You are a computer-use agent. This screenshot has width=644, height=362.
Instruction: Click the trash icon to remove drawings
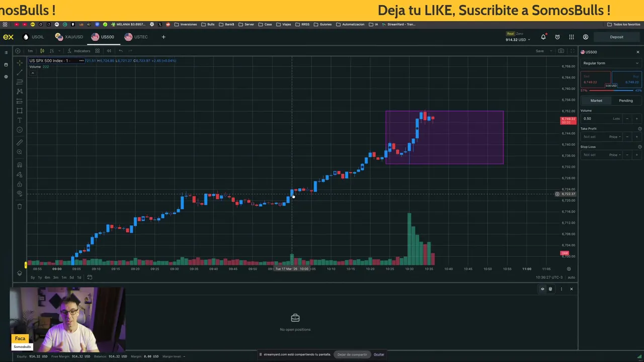20,206
